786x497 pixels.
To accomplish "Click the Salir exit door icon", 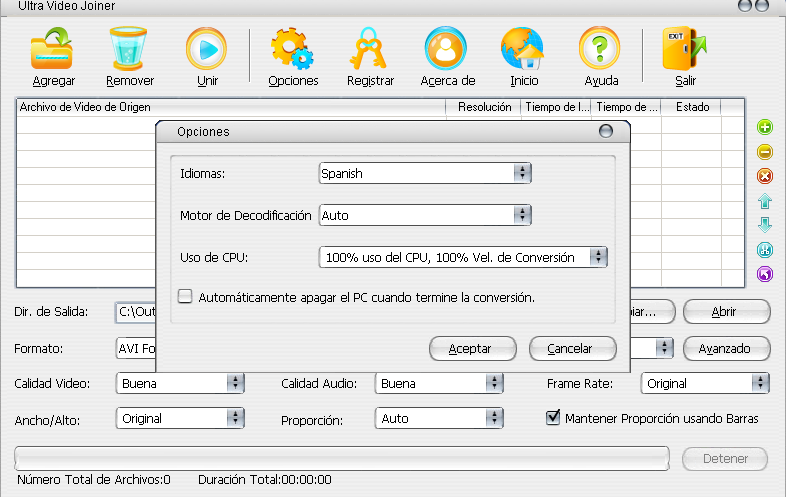I will [x=684, y=49].
